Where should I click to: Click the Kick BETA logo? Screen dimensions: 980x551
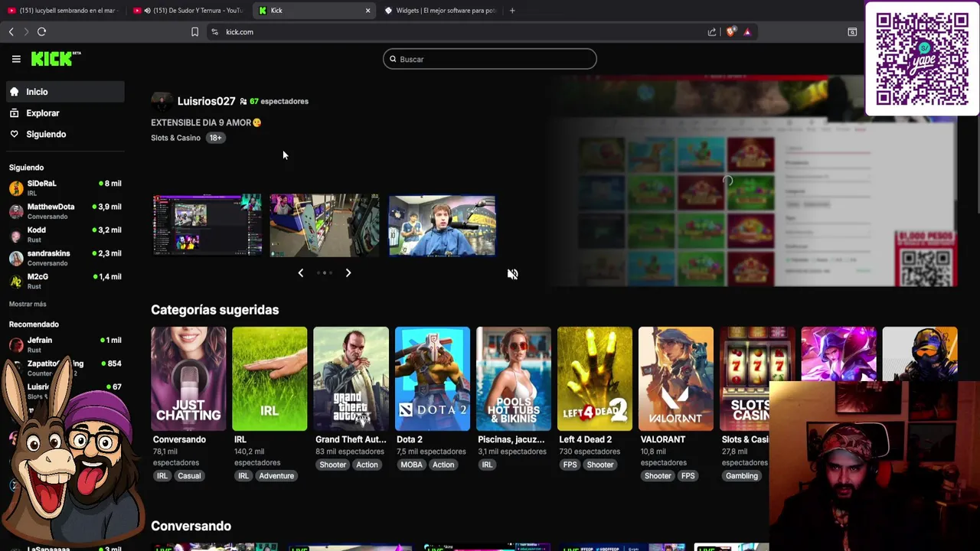pyautogui.click(x=56, y=59)
